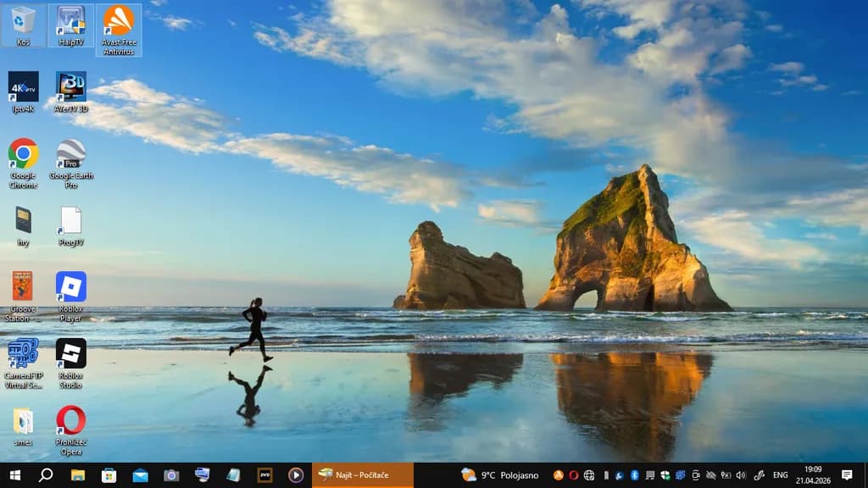
Task: Open the Windows Start menu
Action: [15, 475]
